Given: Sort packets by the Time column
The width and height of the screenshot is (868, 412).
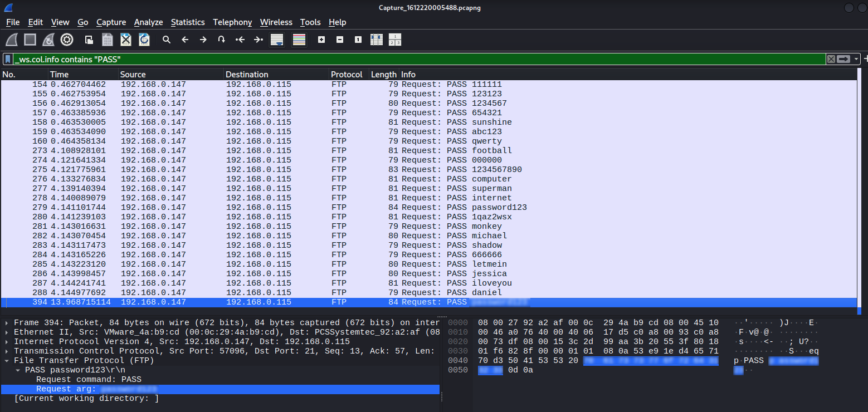Looking at the screenshot, I should 83,75.
